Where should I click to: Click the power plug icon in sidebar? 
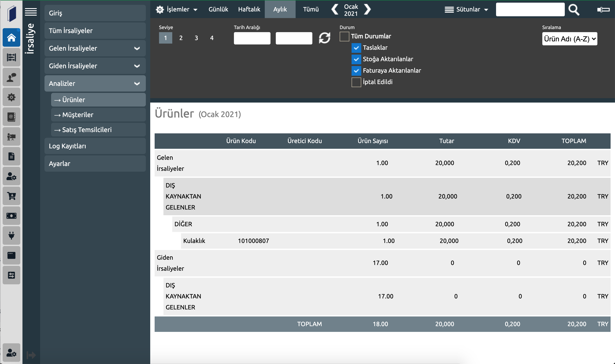11,235
